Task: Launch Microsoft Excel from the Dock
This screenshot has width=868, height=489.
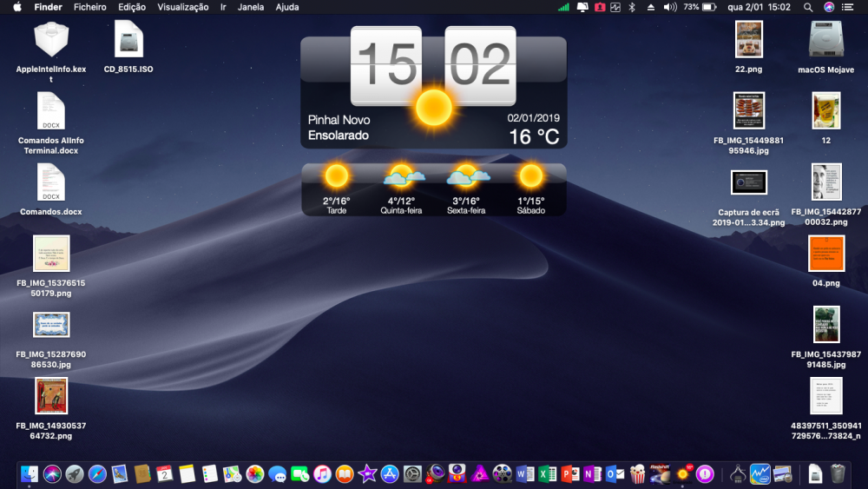Action: pyautogui.click(x=548, y=474)
